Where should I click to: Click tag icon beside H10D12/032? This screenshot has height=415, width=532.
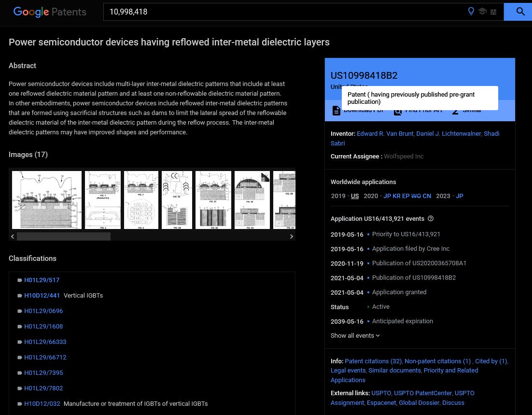(x=20, y=404)
